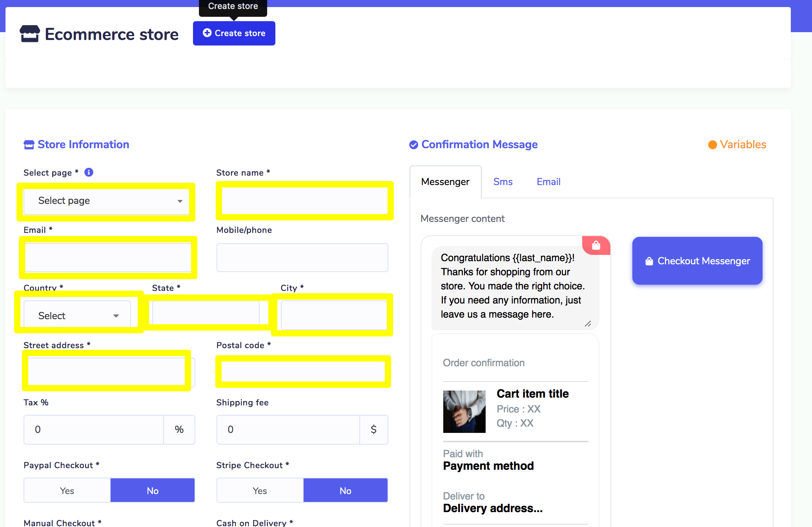The height and width of the screenshot is (527, 812).
Task: Click the percent sign addon in Tax field
Action: click(x=179, y=429)
